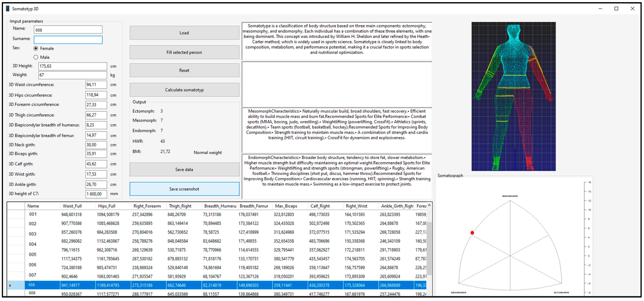Click into the Surname input field
Viewport: 644px width, 301px height.
pyautogui.click(x=68, y=40)
